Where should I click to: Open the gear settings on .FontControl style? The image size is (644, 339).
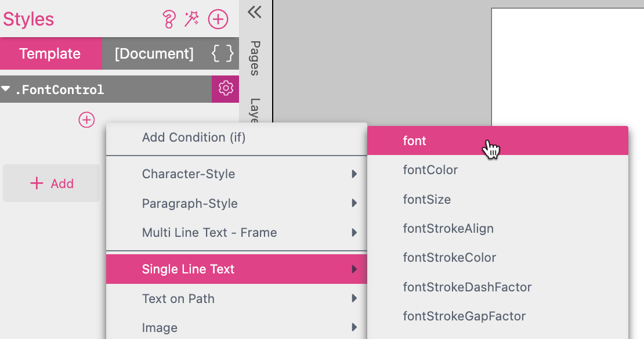(225, 89)
